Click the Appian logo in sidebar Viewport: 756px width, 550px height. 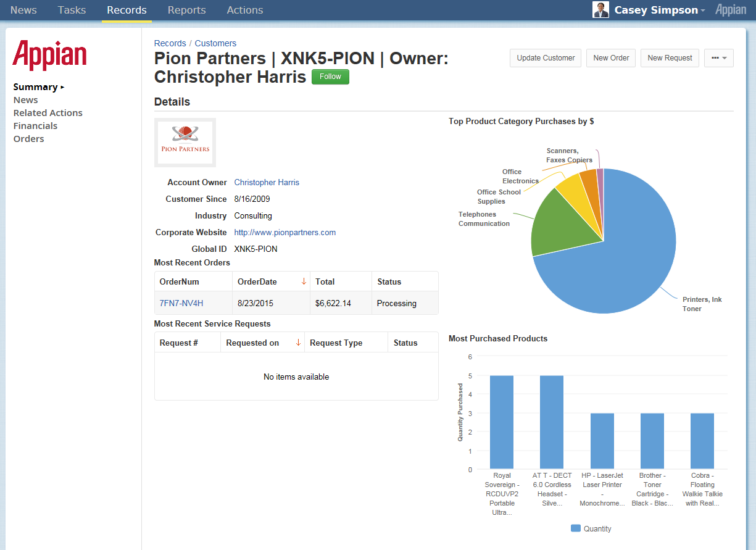click(x=49, y=55)
